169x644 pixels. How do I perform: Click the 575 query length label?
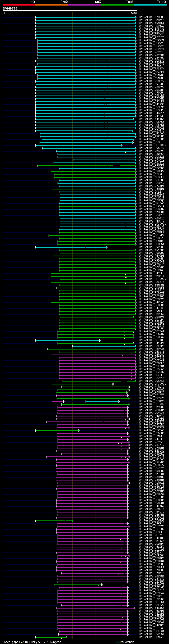point(133,13)
